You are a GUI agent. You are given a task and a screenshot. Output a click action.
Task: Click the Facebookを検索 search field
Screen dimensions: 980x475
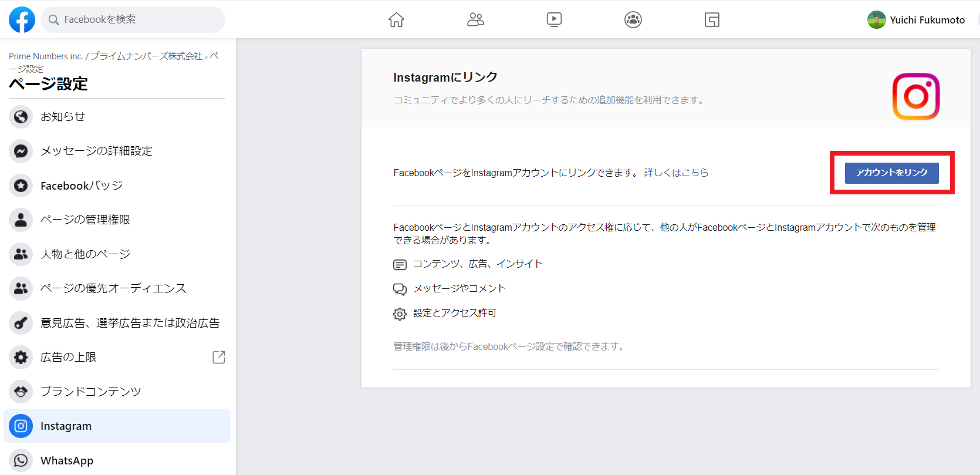(x=133, y=19)
